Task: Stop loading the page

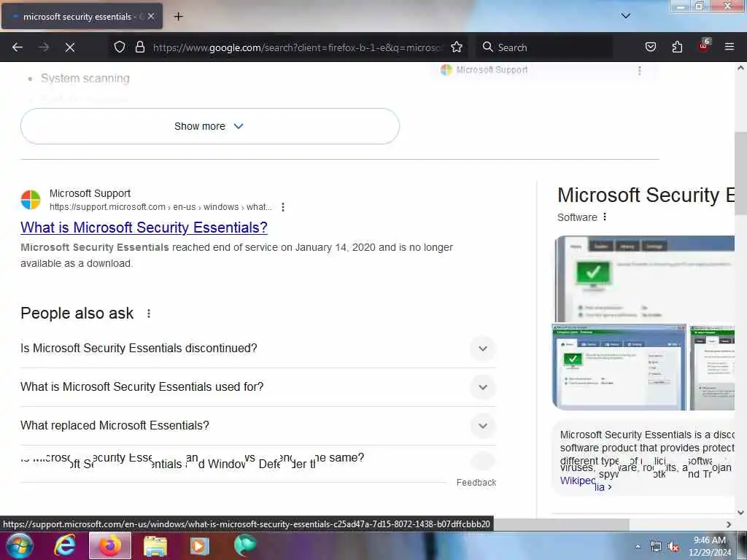Action: point(70,47)
